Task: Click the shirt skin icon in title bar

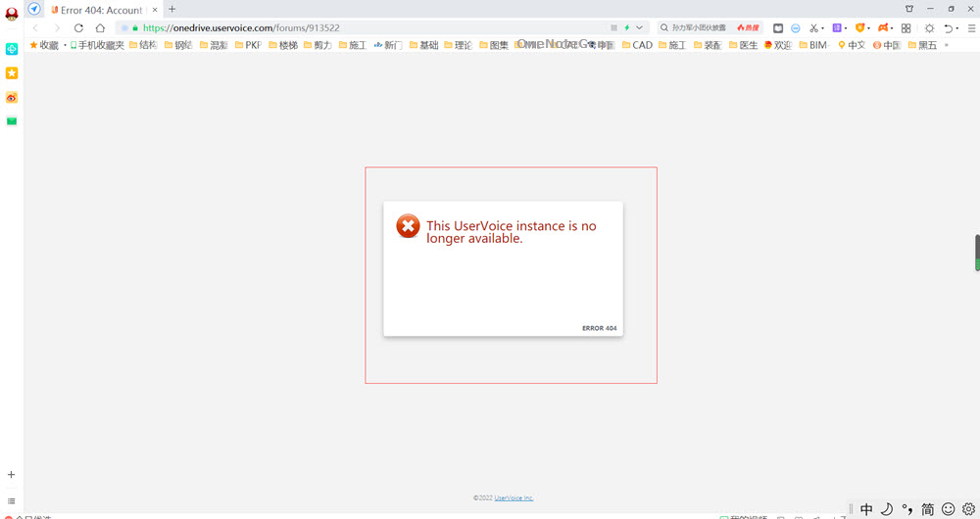Action: coord(909,9)
